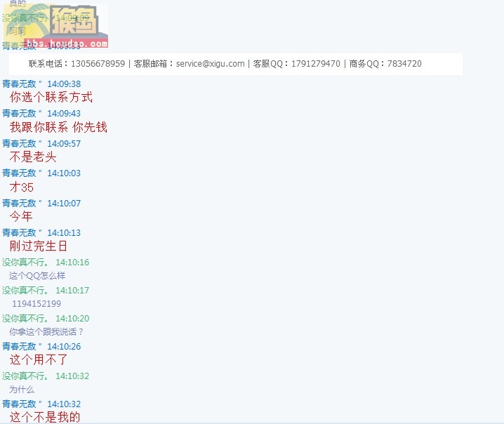Click the green timestamp 14:10:17

coord(72,291)
